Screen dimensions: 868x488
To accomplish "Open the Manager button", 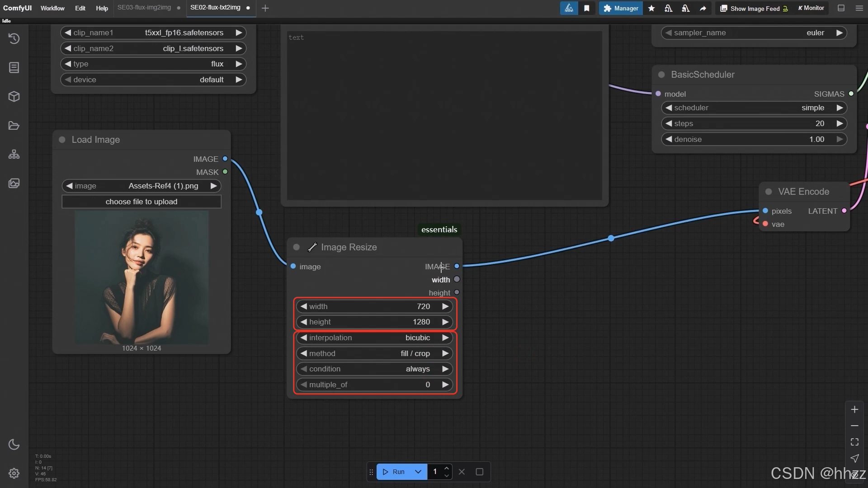I will [x=621, y=8].
